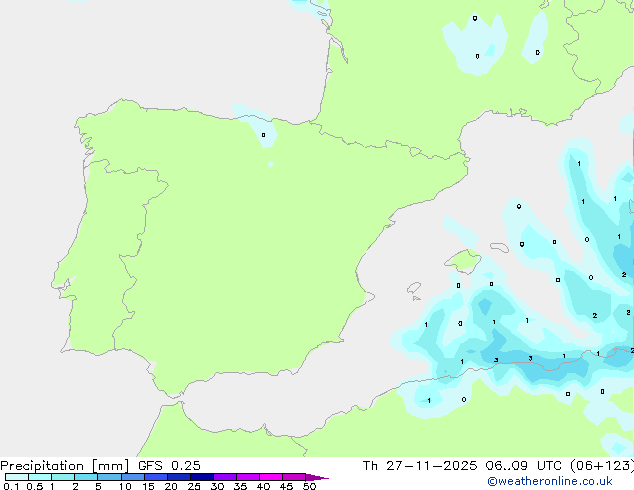Click the '(06+123)' forecast offset text
The image size is (634, 490).
tap(602, 466)
